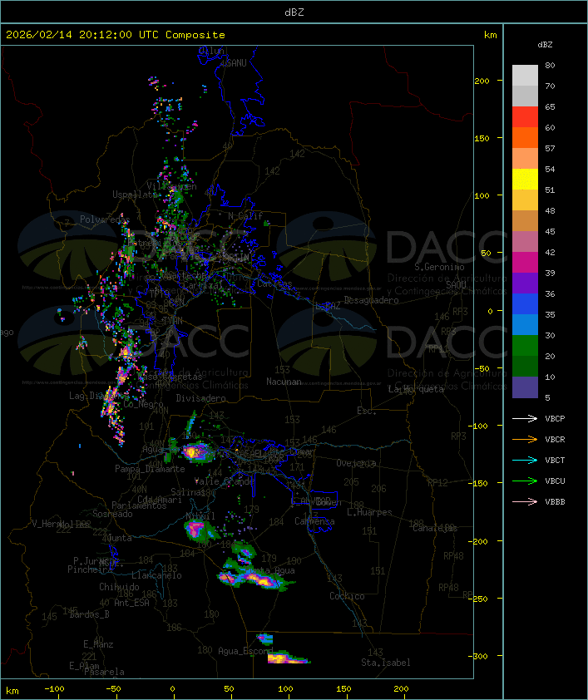Viewport: 588px width, 700px height.
Task: Click the Polvaredas place label
Action: (105, 219)
